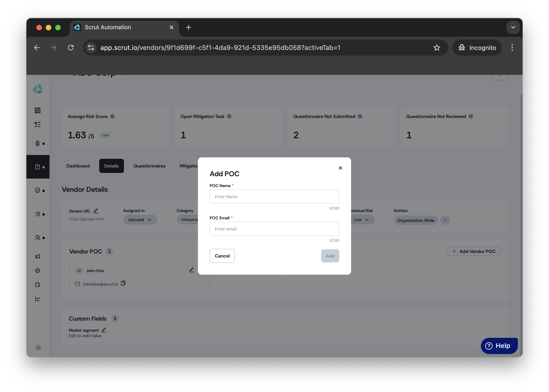This screenshot has width=549, height=392.
Task: Open the dashboard grid sidebar icon
Action: point(38,110)
